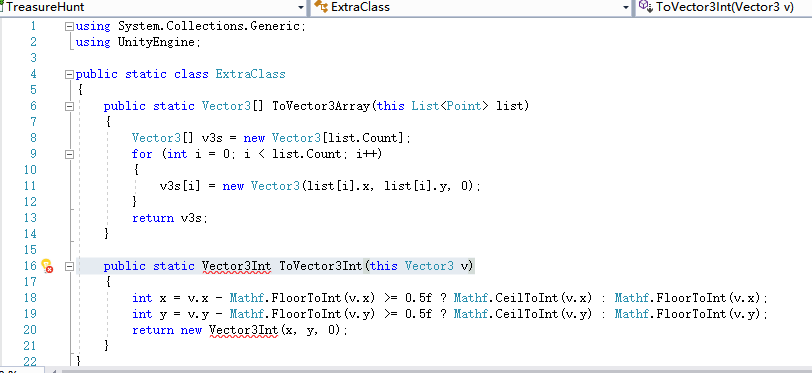This screenshot has width=812, height=373.
Task: Collapse the ToVector3Int method at line 16
Action: tap(69, 266)
